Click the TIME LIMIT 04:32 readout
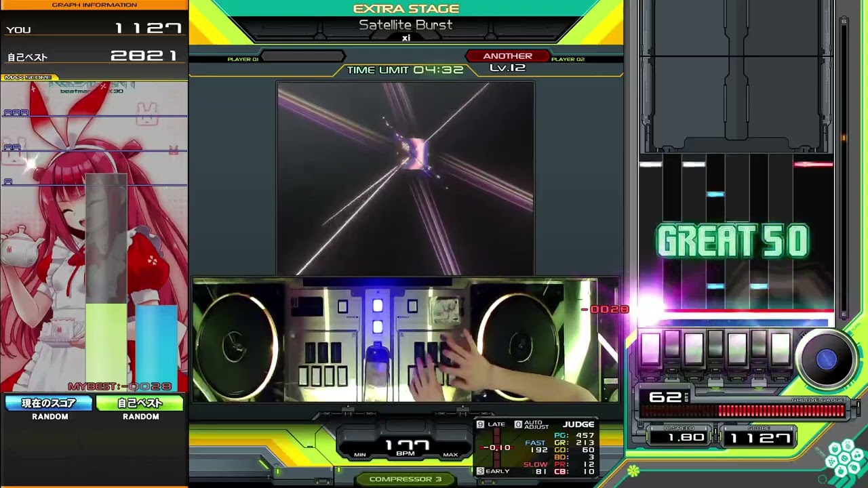This screenshot has height=488, width=868. (405, 70)
